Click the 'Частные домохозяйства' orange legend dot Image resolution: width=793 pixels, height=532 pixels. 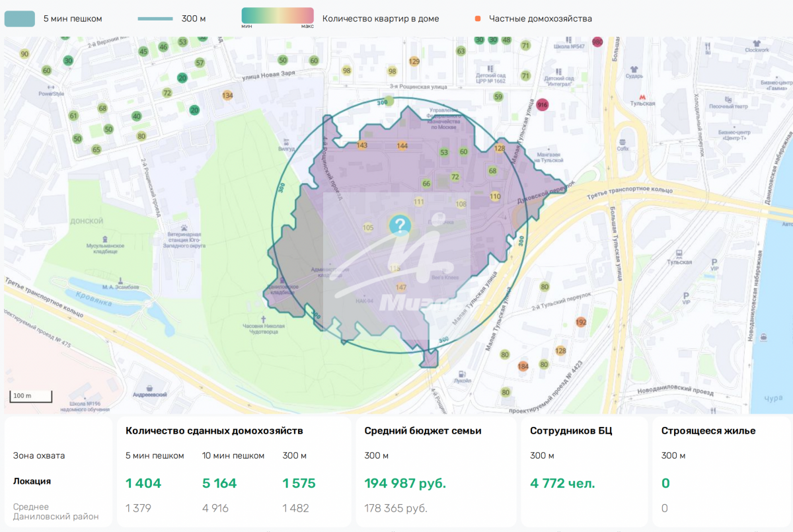pyautogui.click(x=478, y=19)
